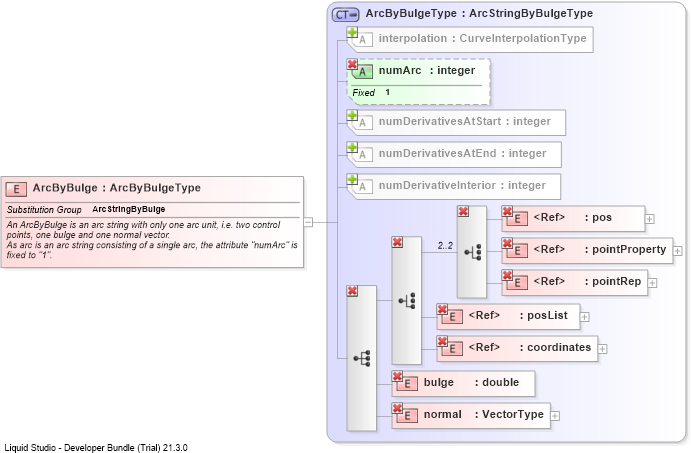
Task: Click the green plus on interpolation attribute
Action: tap(352, 32)
